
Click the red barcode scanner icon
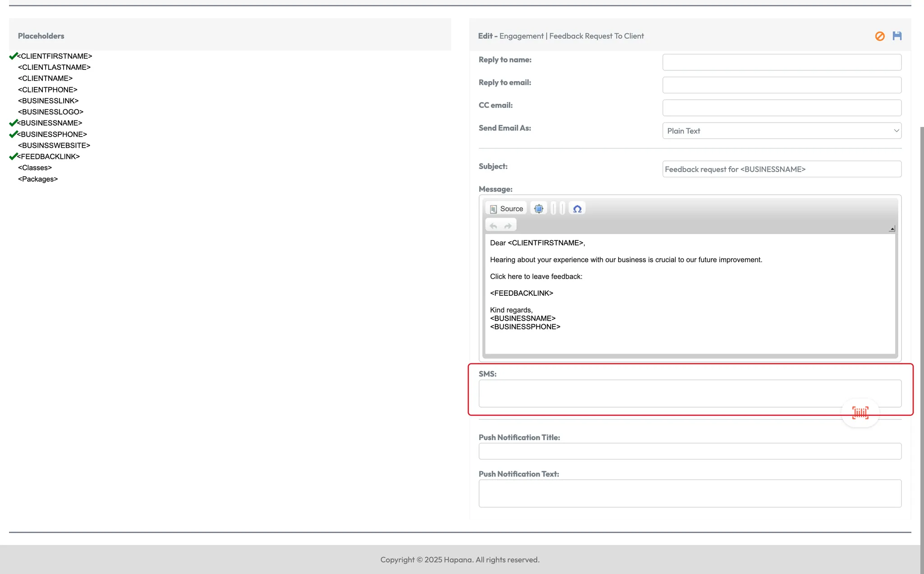click(860, 413)
